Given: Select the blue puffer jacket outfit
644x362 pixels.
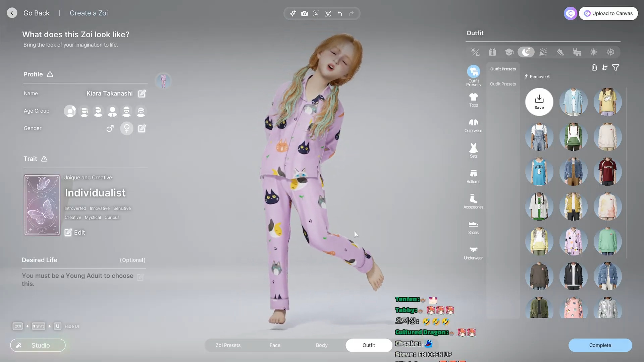Looking at the screenshot, I should (x=607, y=276).
